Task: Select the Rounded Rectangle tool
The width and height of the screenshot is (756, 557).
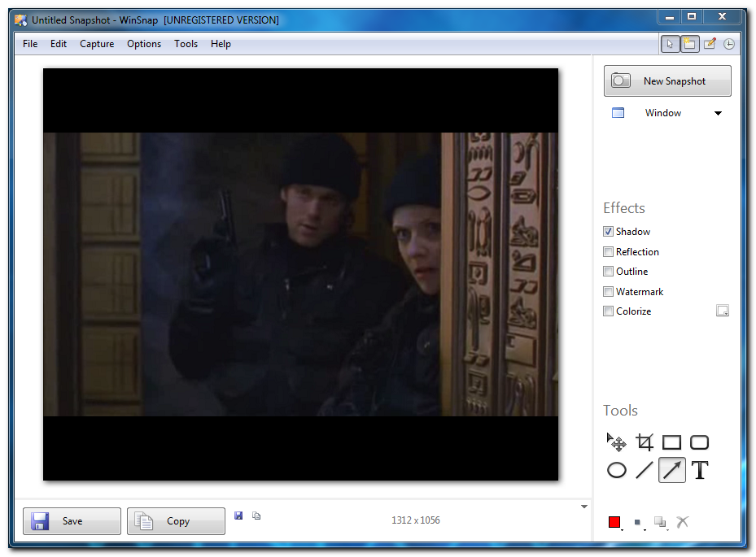Action: point(699,442)
